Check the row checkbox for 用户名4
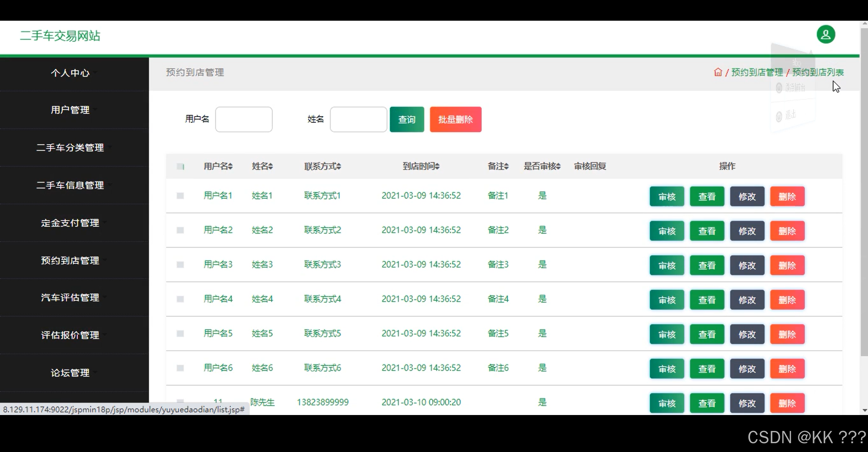 point(180,299)
